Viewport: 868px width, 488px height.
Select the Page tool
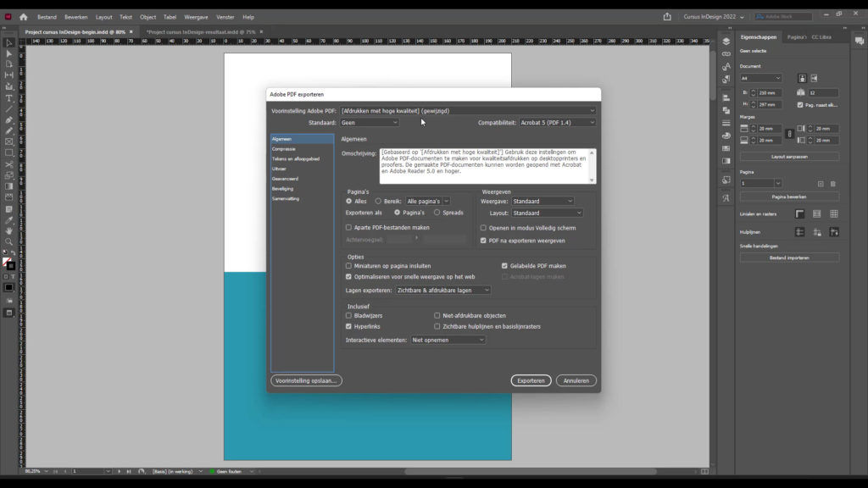click(x=8, y=64)
